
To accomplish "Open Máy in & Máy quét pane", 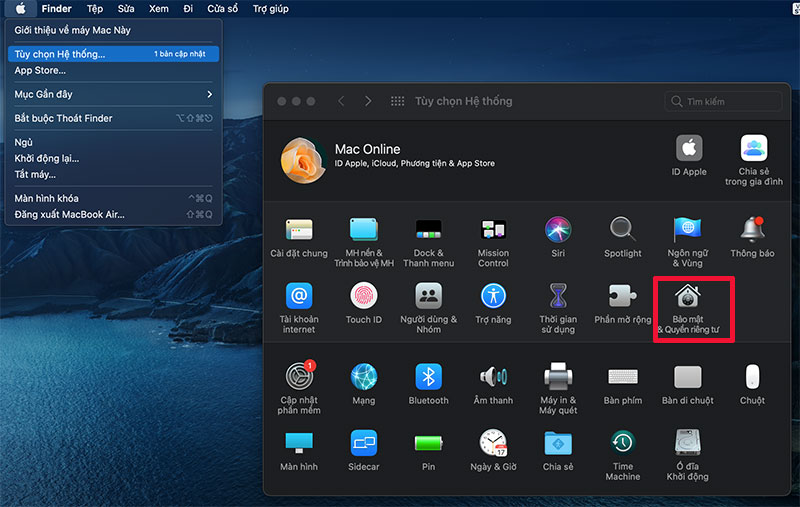I will 558,388.
